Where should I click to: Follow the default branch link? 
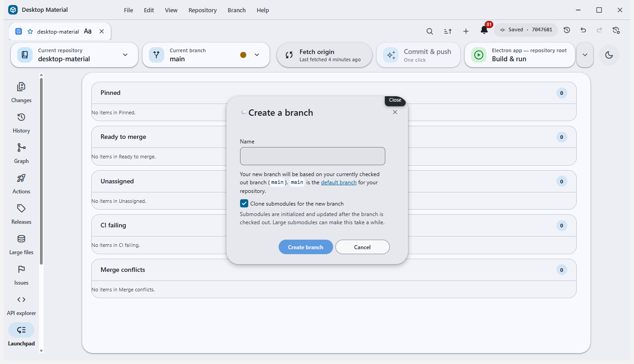339,182
